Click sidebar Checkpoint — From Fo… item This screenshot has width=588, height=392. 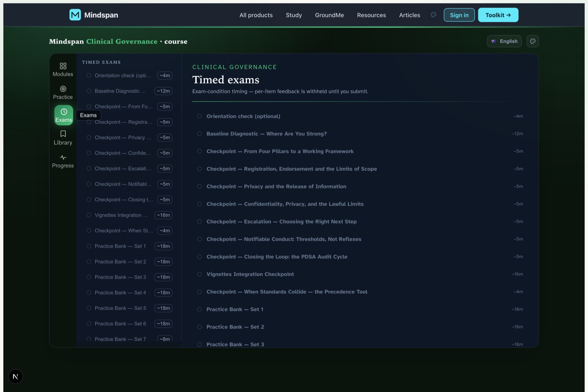tap(129, 107)
